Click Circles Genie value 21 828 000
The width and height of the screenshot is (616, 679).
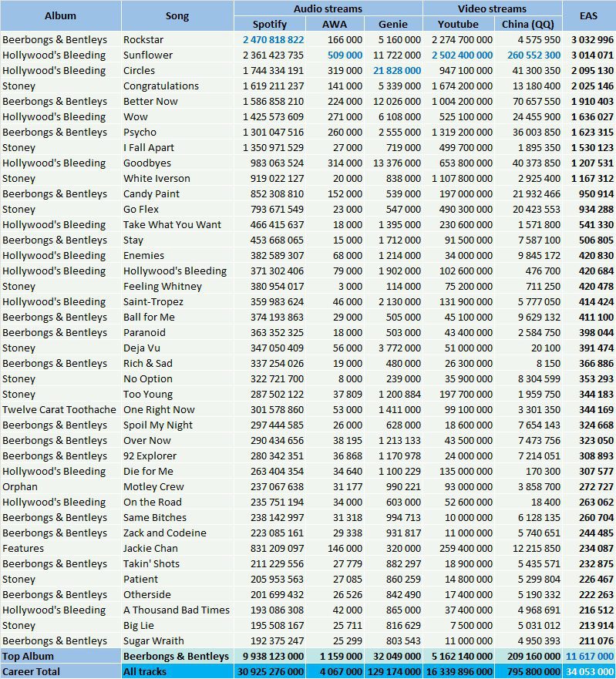(397, 71)
